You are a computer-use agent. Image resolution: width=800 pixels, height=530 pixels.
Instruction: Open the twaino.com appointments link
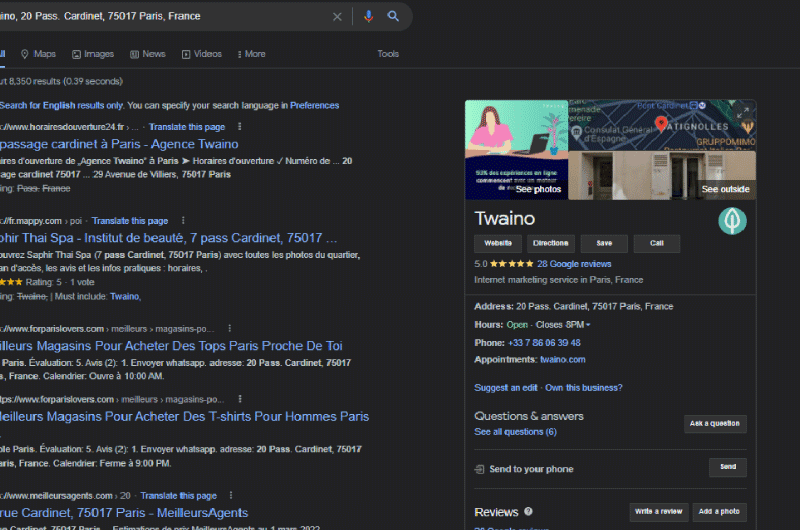[563, 360]
